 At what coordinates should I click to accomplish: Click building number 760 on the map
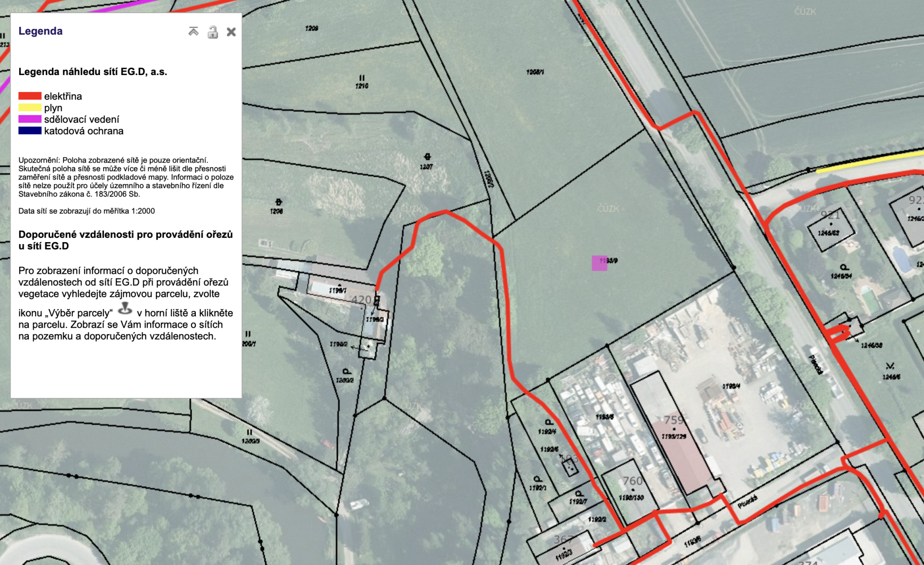[x=632, y=481]
